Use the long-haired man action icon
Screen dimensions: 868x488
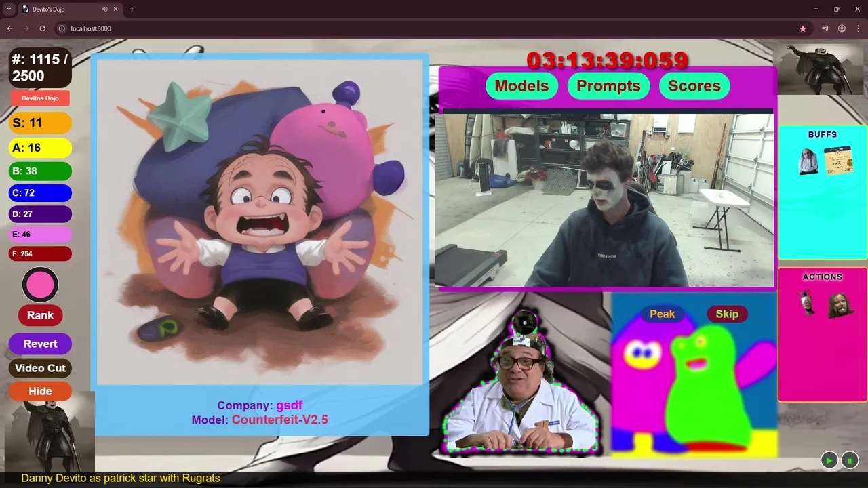(840, 305)
